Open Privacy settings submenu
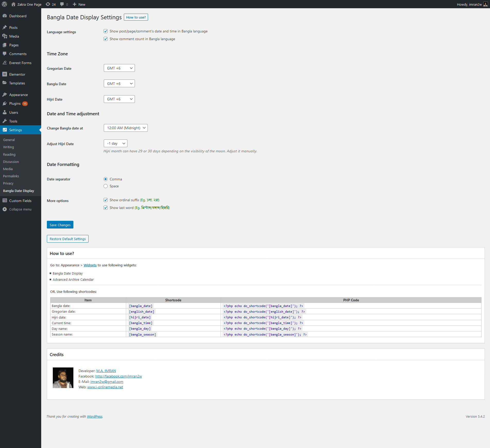Image resolution: width=490 pixels, height=448 pixels. tap(8, 183)
